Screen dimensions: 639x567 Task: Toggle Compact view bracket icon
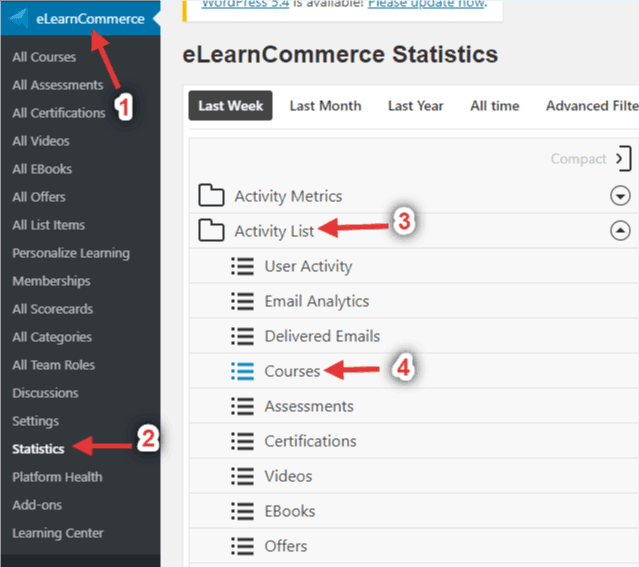pos(624,158)
